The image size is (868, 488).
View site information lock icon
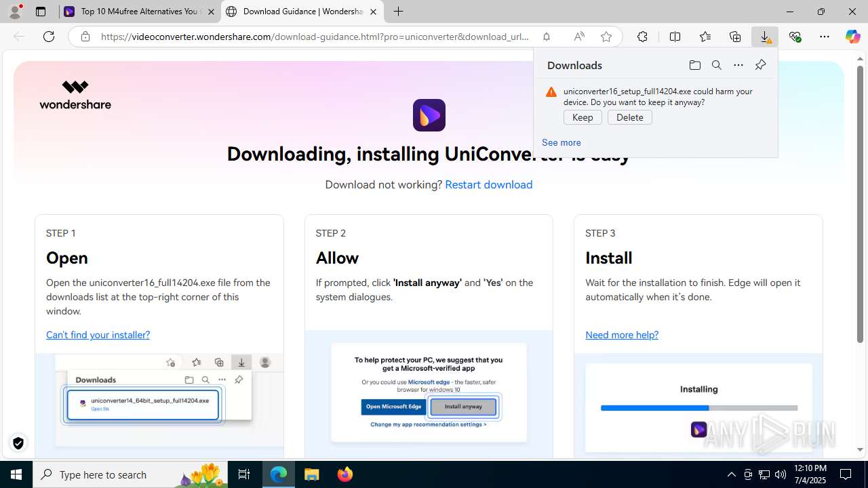[x=85, y=37]
